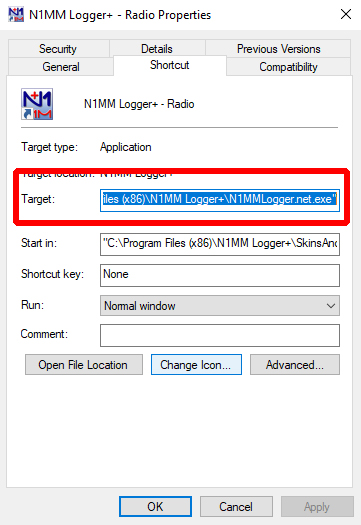Click the Start in text field

click(220, 244)
